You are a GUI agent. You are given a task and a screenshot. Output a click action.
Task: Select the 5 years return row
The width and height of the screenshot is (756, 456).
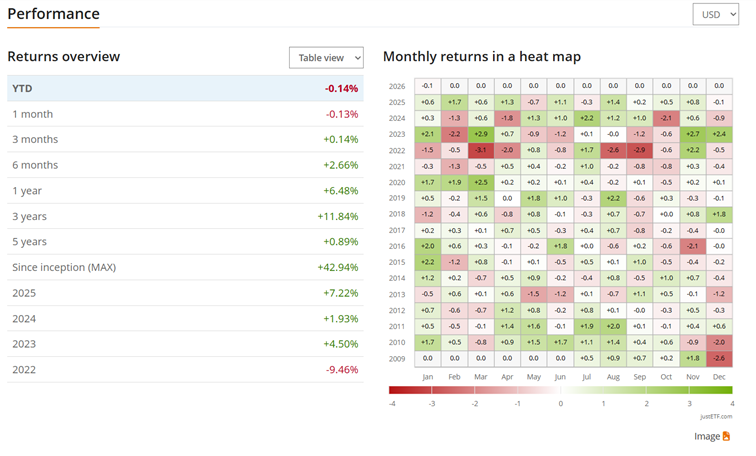pyautogui.click(x=185, y=241)
